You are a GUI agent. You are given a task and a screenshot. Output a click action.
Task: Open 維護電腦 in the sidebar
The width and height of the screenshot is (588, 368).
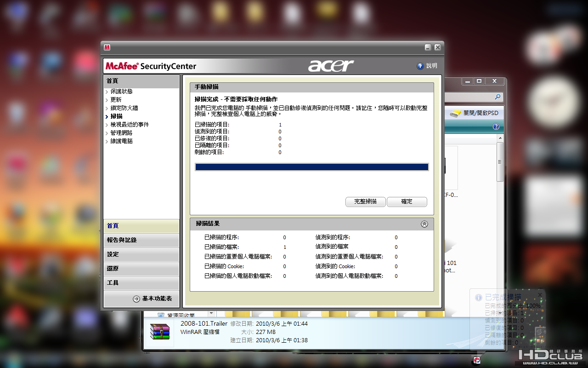(x=121, y=141)
